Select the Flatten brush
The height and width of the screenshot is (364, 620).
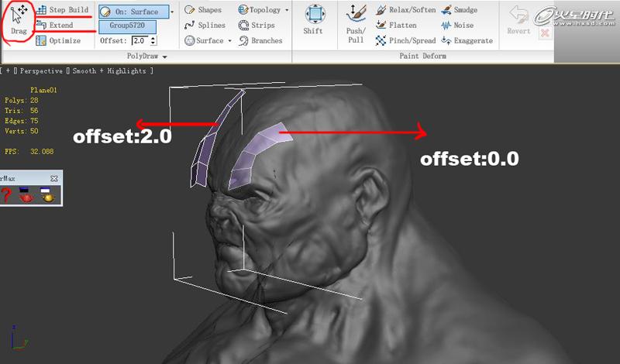[396, 26]
